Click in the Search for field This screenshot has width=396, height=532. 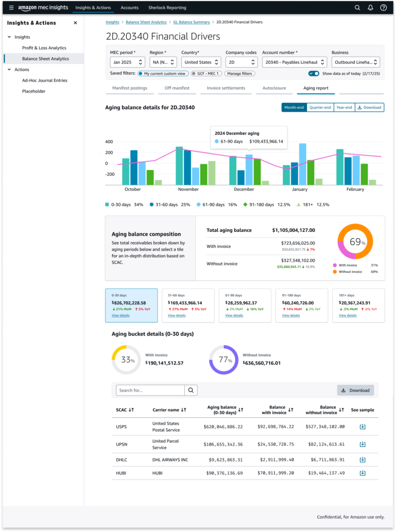click(150, 390)
